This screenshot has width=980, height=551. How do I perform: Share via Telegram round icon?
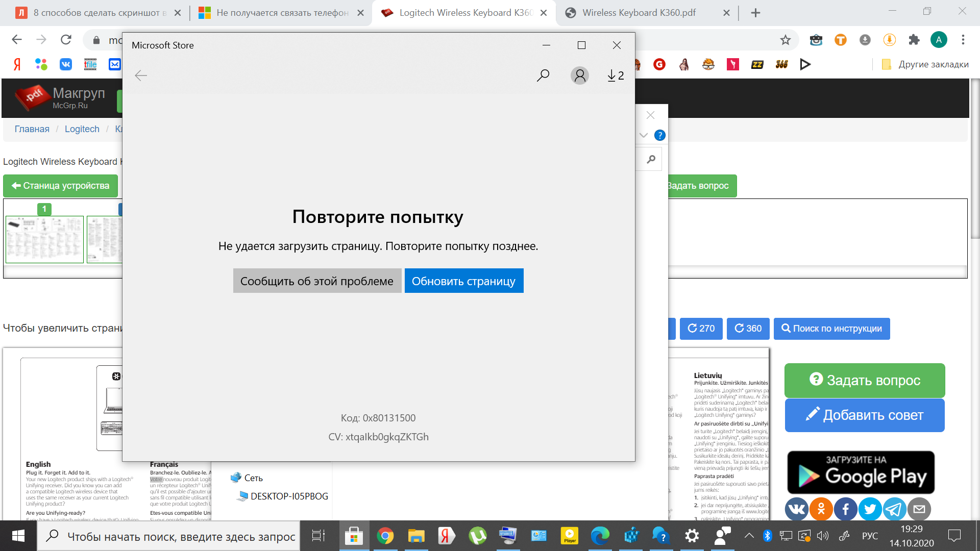coord(895,509)
